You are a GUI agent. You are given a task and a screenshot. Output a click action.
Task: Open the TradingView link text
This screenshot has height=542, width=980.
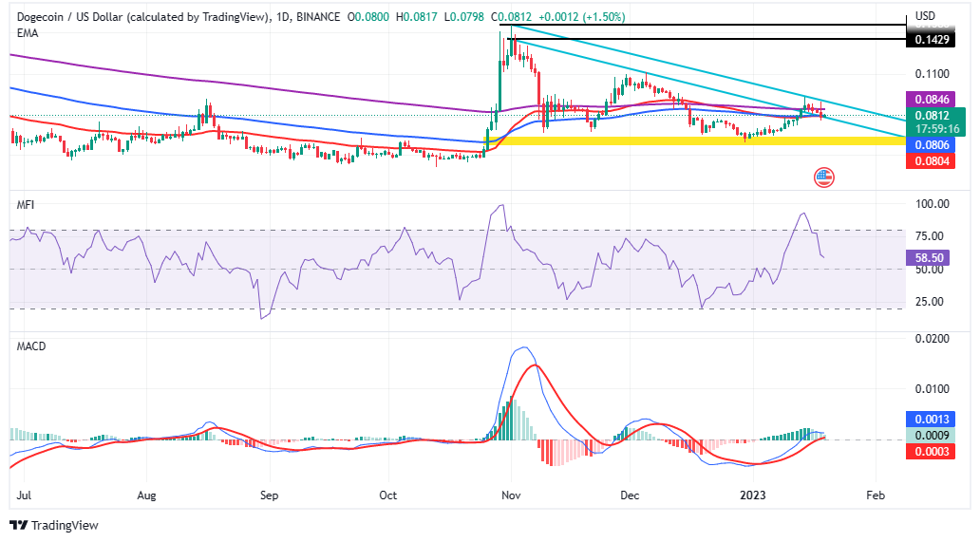tap(65, 525)
